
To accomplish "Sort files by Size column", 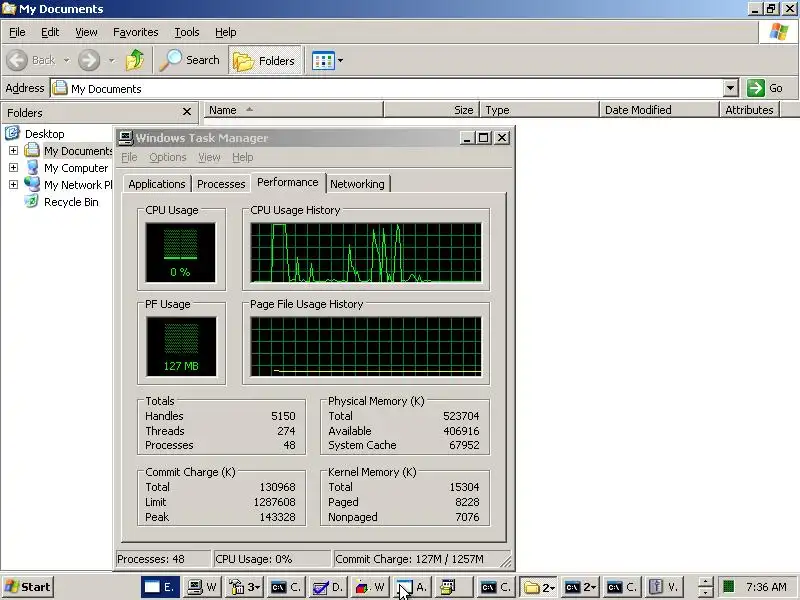I will [x=432, y=110].
